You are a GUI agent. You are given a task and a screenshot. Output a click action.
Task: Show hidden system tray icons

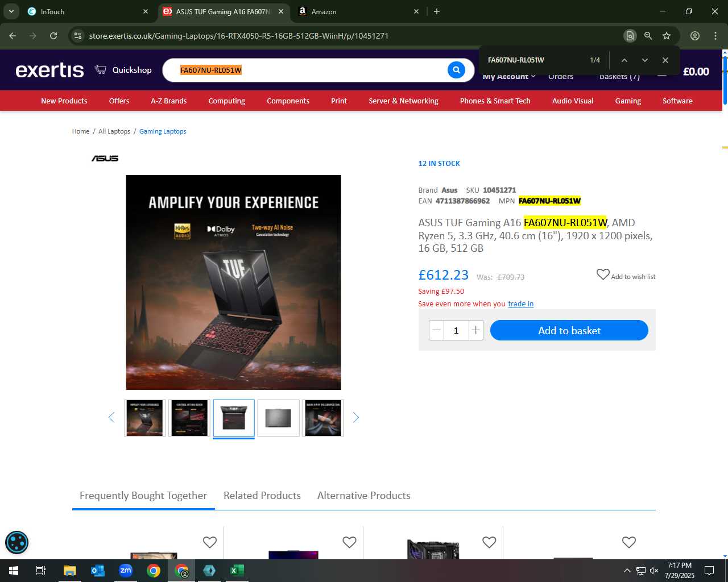[627, 571]
